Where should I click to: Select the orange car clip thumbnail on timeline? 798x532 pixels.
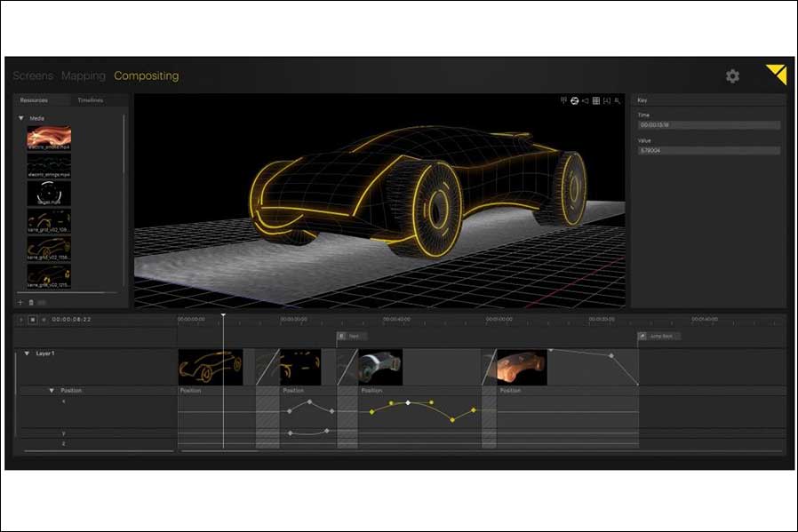521,367
